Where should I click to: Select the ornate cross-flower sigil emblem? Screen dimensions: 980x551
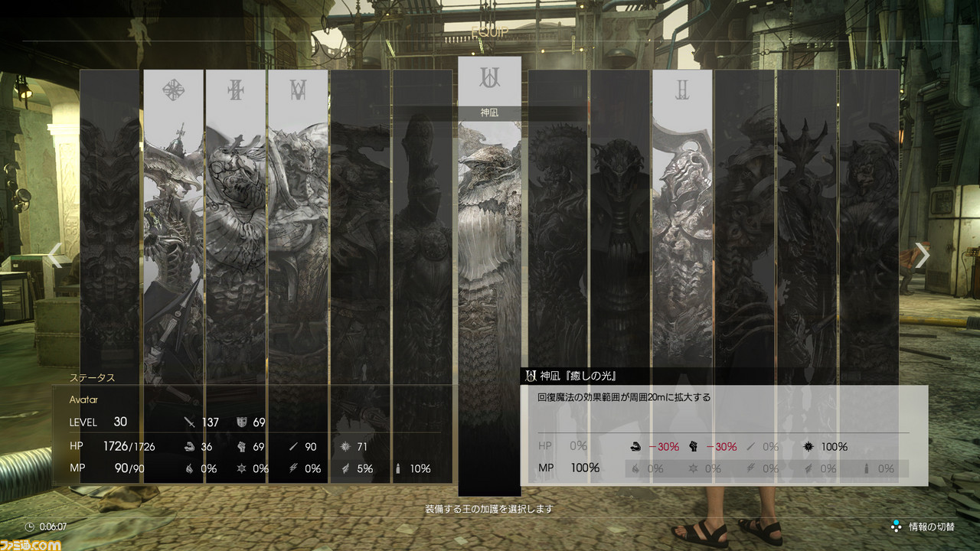173,90
